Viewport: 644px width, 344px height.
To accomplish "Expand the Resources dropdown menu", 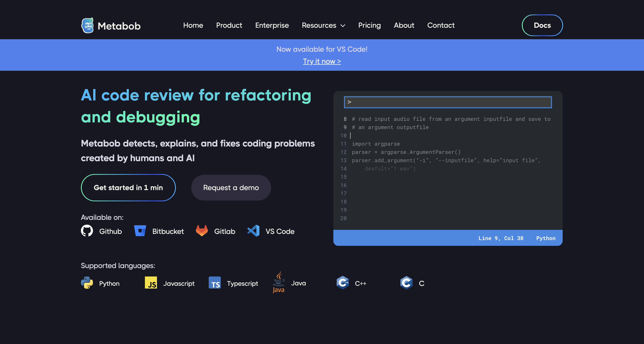I will pyautogui.click(x=323, y=25).
